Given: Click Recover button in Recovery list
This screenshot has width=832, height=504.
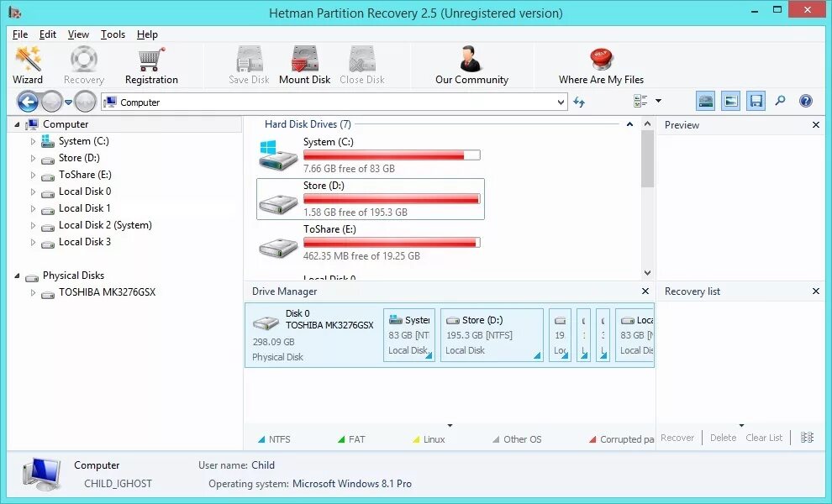Looking at the screenshot, I should [x=677, y=438].
